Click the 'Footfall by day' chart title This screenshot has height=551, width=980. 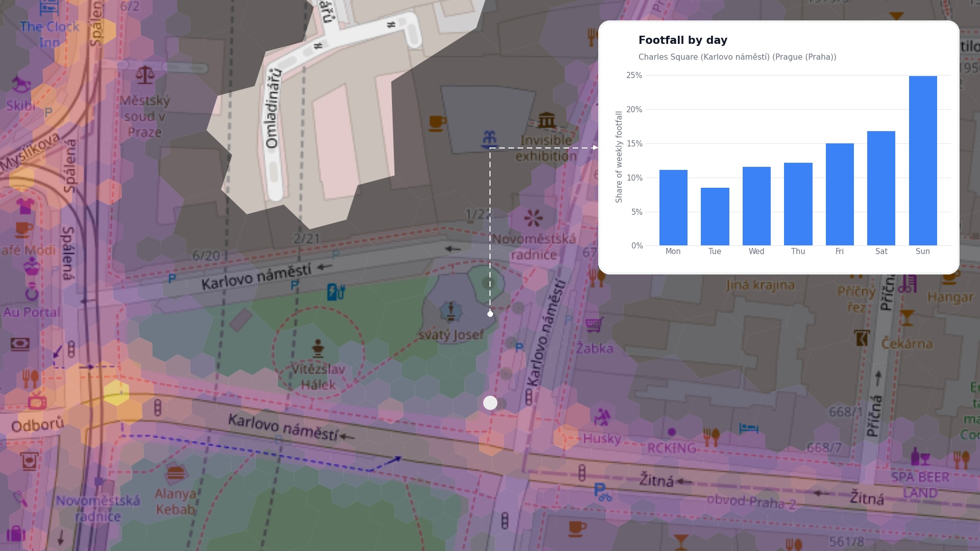(x=683, y=40)
